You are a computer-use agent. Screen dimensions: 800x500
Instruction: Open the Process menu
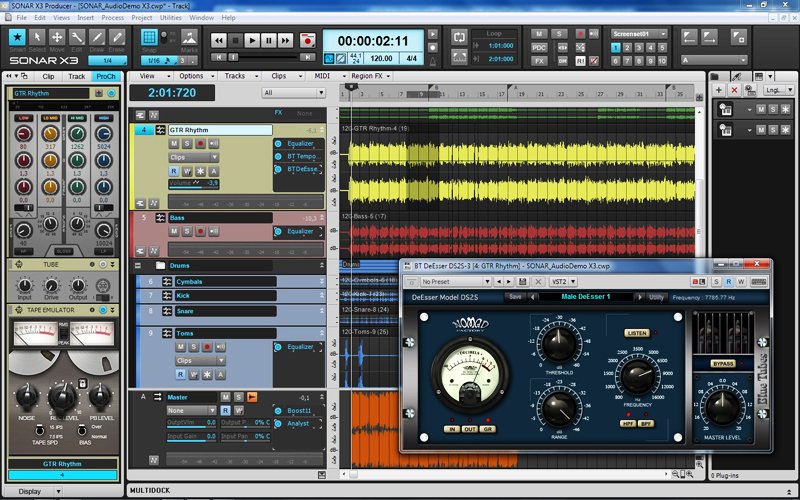point(112,17)
